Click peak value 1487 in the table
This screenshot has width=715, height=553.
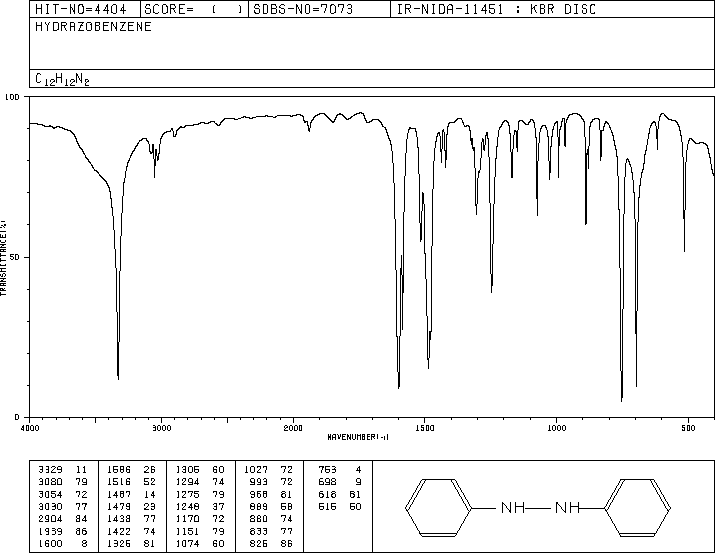pos(119,495)
